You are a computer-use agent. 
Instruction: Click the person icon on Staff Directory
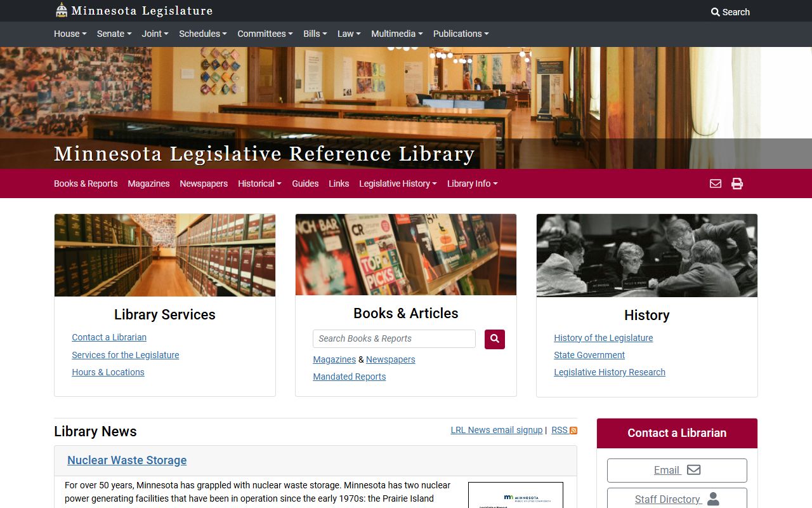tap(713, 499)
